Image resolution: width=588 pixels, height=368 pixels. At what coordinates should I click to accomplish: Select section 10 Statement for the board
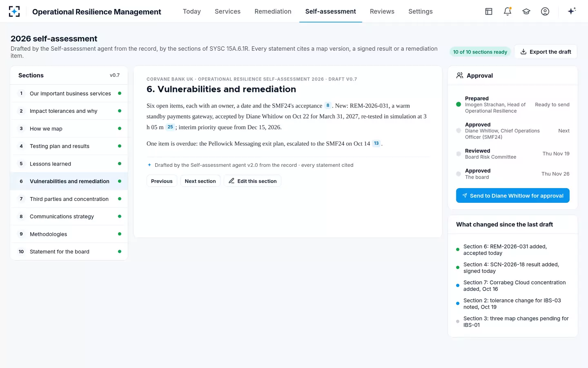[69, 252]
